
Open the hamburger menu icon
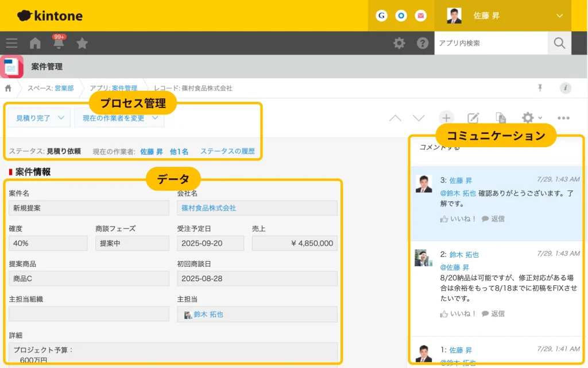[11, 43]
